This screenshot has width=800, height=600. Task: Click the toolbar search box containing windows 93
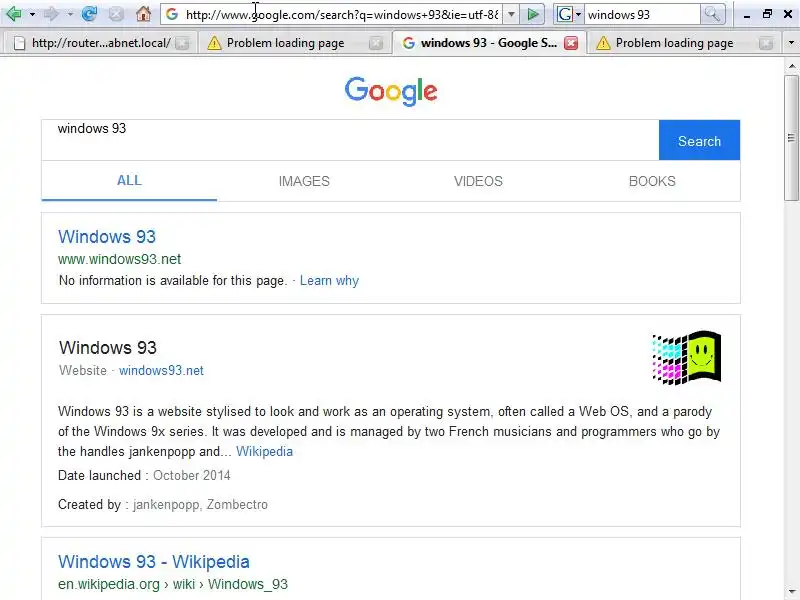pyautogui.click(x=642, y=14)
